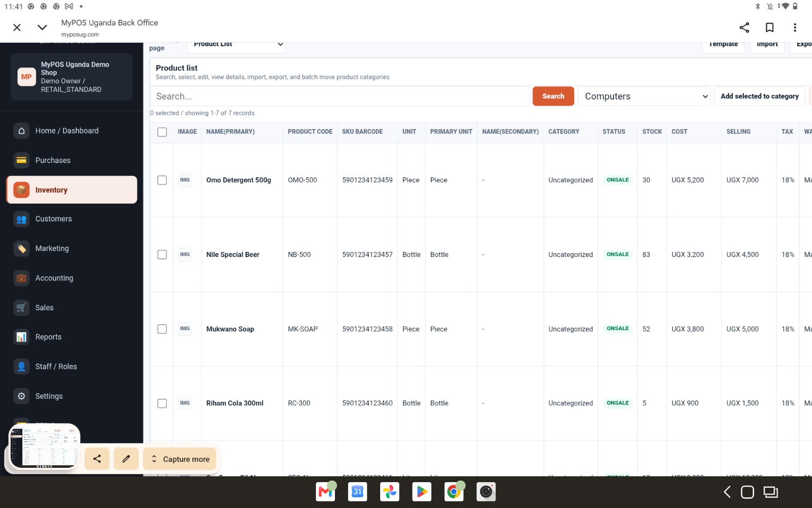Image resolution: width=812 pixels, height=508 pixels.
Task: Click Customers people icon
Action: click(x=21, y=219)
